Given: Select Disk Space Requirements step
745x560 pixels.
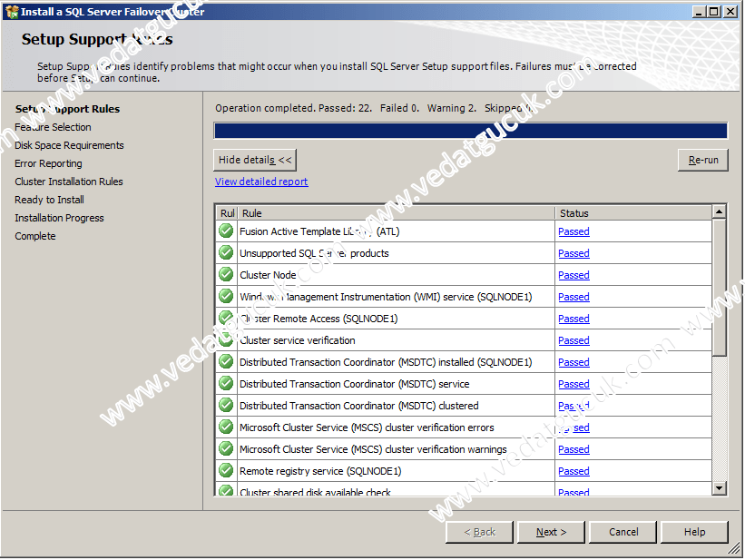Looking at the screenshot, I should 69,145.
